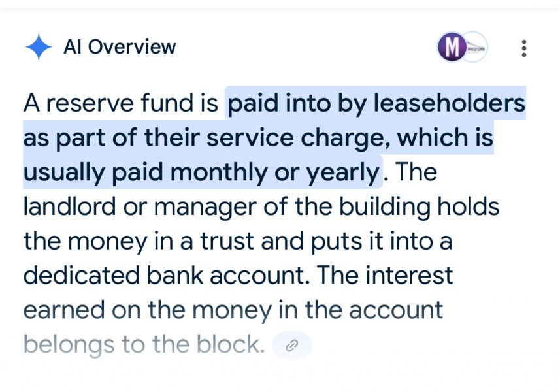The image size is (560, 392).
Task: Click highlighted text 'usually paid monthly or yearly'
Action: (x=201, y=172)
